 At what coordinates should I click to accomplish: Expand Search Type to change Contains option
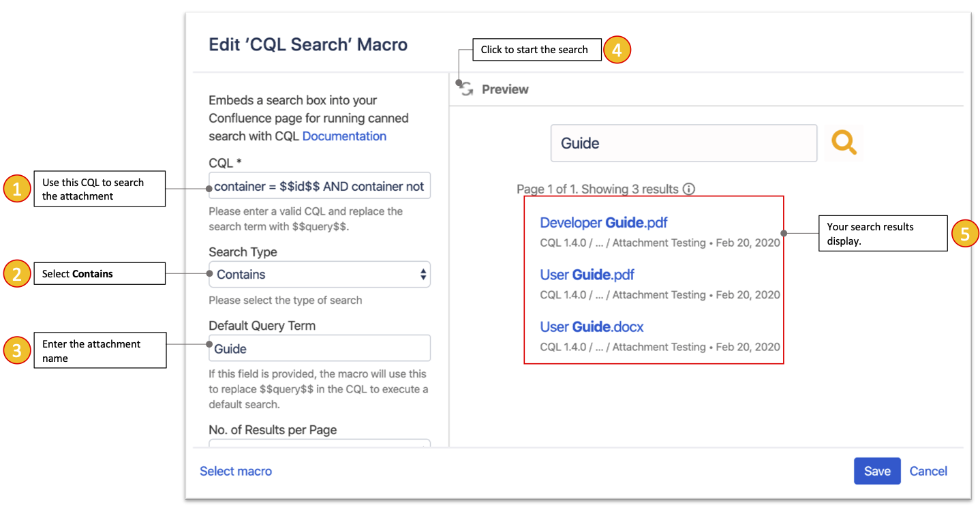point(319,274)
